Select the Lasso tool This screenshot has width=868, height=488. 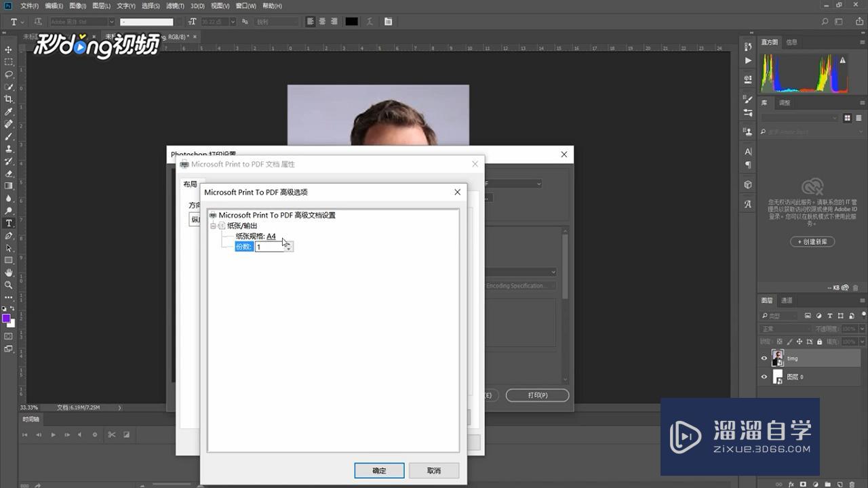pos(9,74)
